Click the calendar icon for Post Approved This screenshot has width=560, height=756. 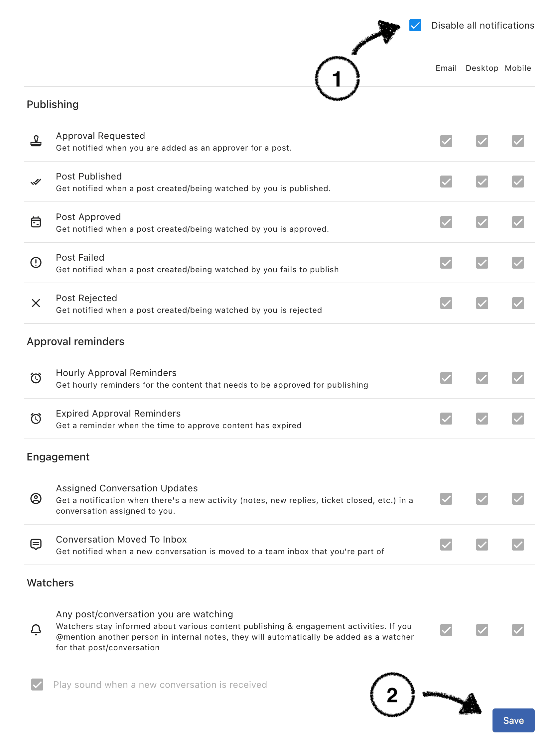click(36, 222)
